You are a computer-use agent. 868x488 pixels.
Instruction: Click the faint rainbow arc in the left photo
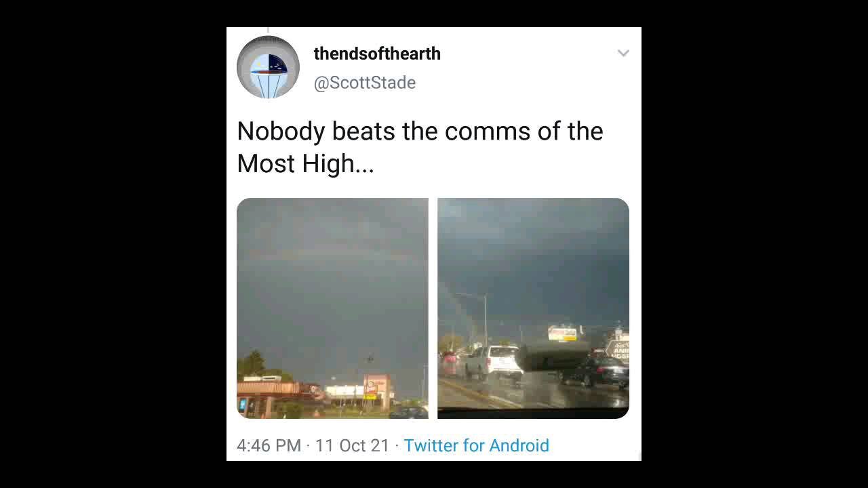332,254
